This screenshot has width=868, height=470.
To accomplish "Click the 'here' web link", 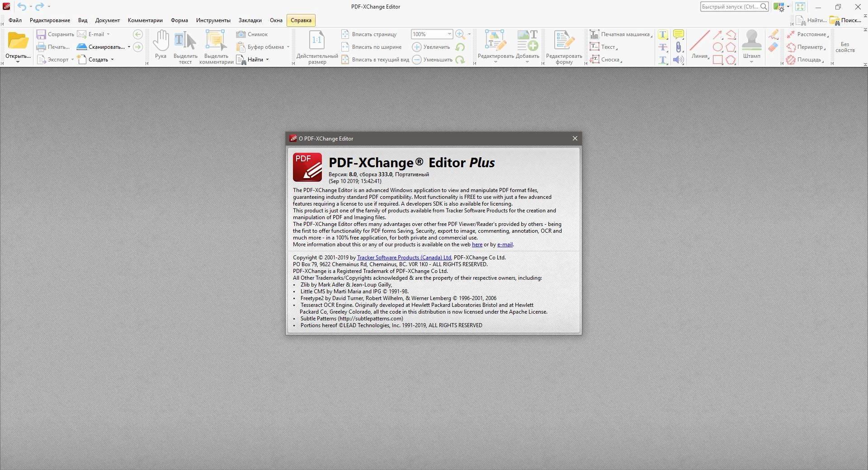I will [x=477, y=244].
